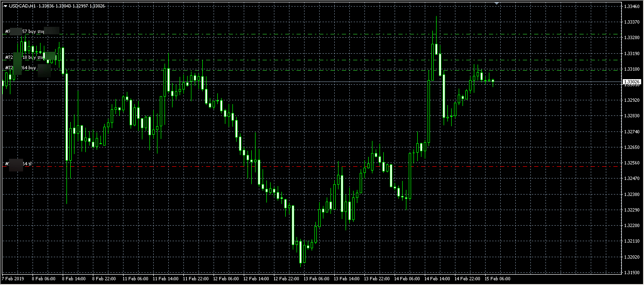Click the 1.33460 price on the axis
Viewport: 644px width, 285px height.
[632, 7]
